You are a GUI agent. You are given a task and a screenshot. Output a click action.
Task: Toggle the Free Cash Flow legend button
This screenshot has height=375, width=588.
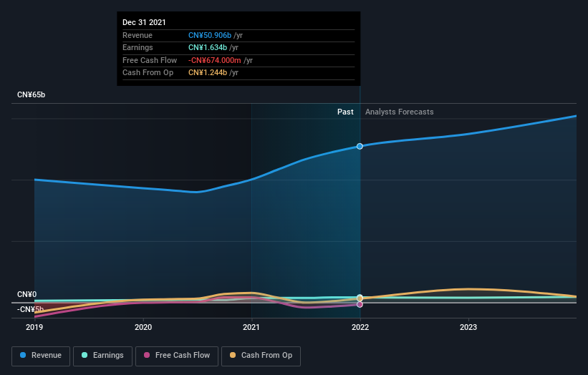point(177,356)
